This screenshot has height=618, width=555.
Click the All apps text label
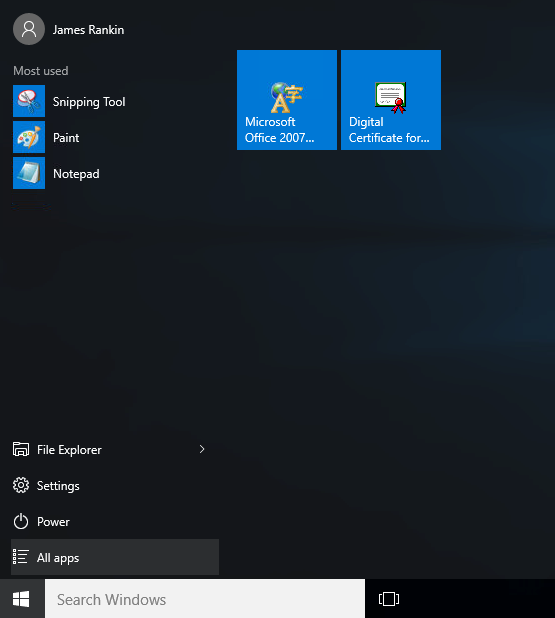[x=58, y=558]
